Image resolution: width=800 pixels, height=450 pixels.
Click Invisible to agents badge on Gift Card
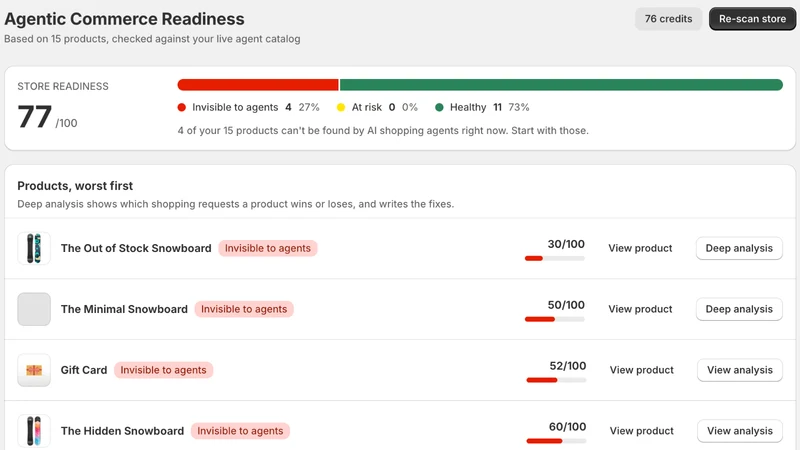pyautogui.click(x=163, y=370)
